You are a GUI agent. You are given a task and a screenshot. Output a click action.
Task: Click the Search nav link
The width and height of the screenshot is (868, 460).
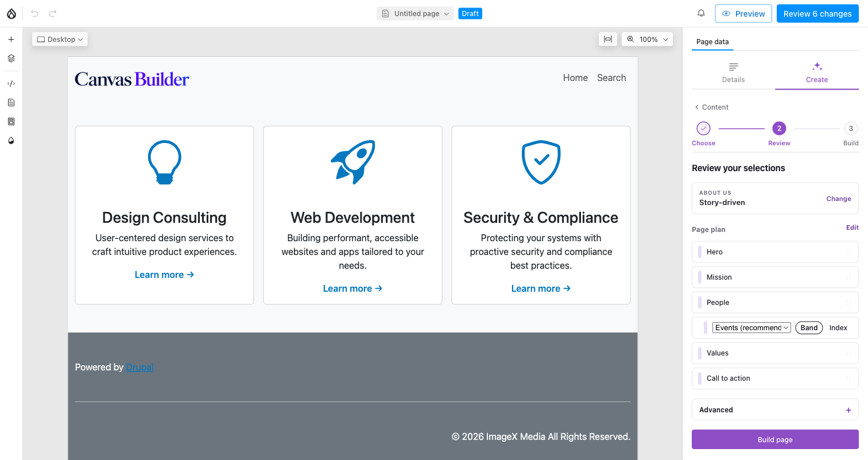coord(611,78)
